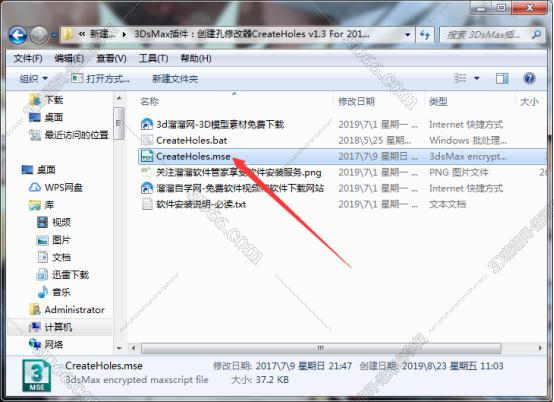
Task: Sort by 大小 column header
Action: pyautogui.click(x=529, y=102)
